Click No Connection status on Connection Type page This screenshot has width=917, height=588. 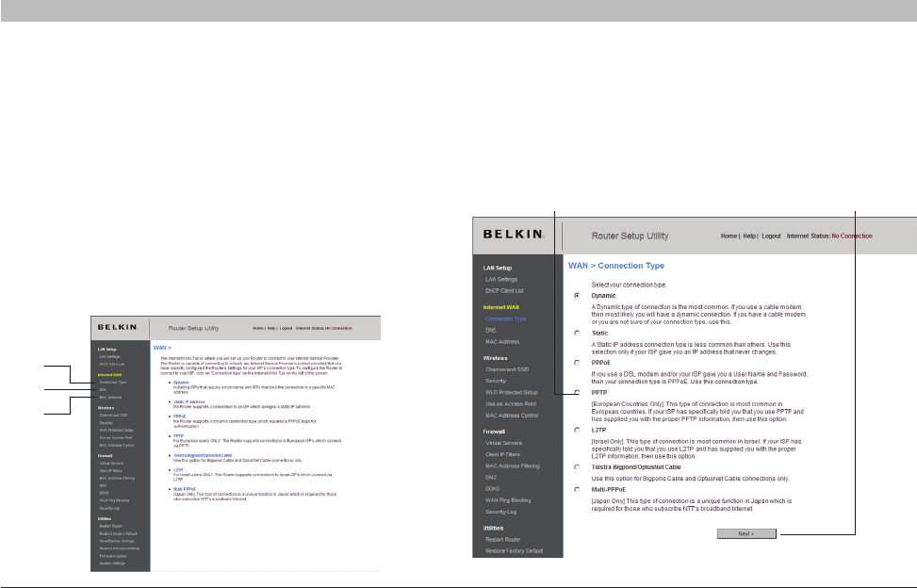(852, 237)
